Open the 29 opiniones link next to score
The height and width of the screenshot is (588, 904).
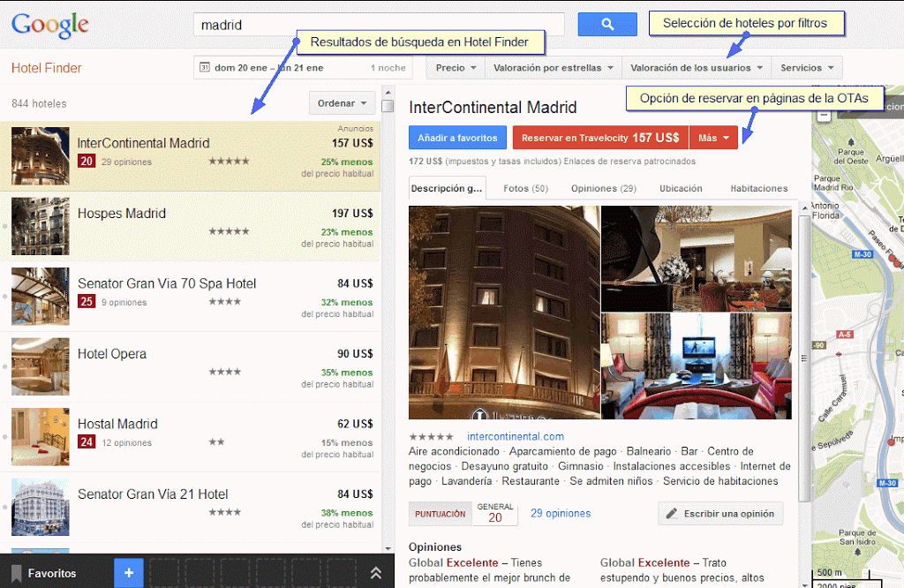click(x=561, y=513)
